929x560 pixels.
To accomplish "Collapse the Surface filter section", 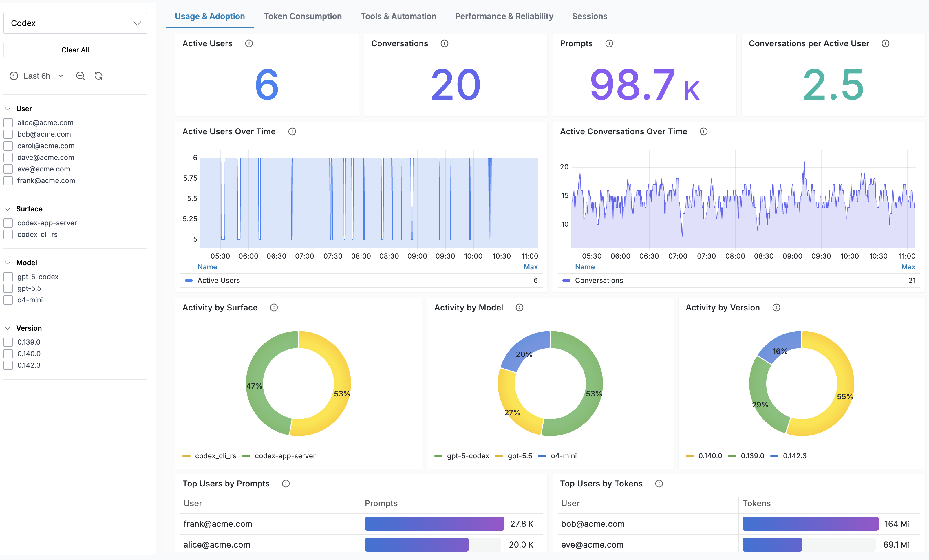I will (8, 209).
